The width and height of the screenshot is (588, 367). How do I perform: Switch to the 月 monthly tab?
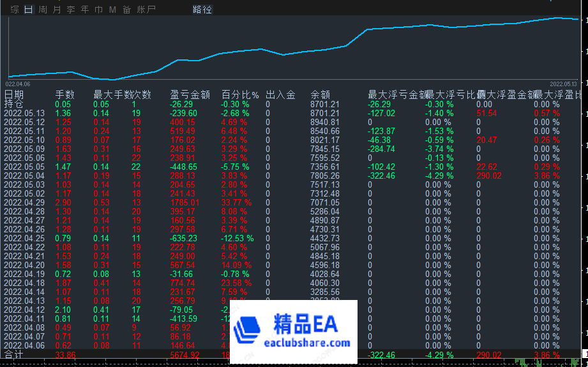(57, 10)
